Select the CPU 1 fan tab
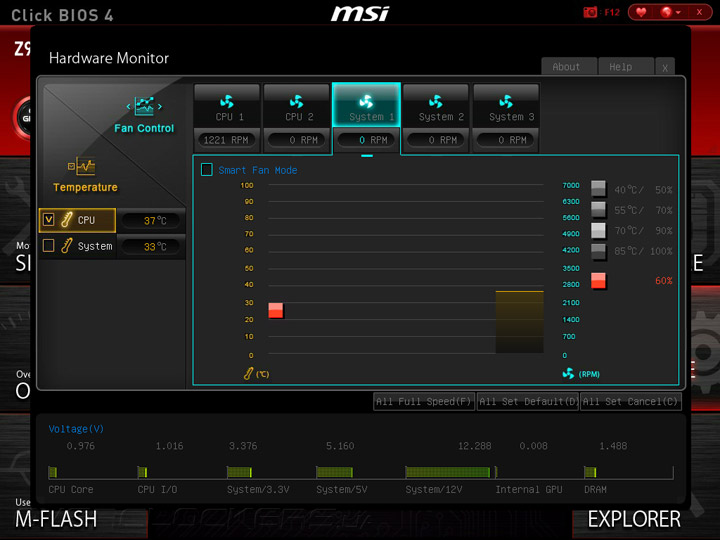 click(x=227, y=107)
